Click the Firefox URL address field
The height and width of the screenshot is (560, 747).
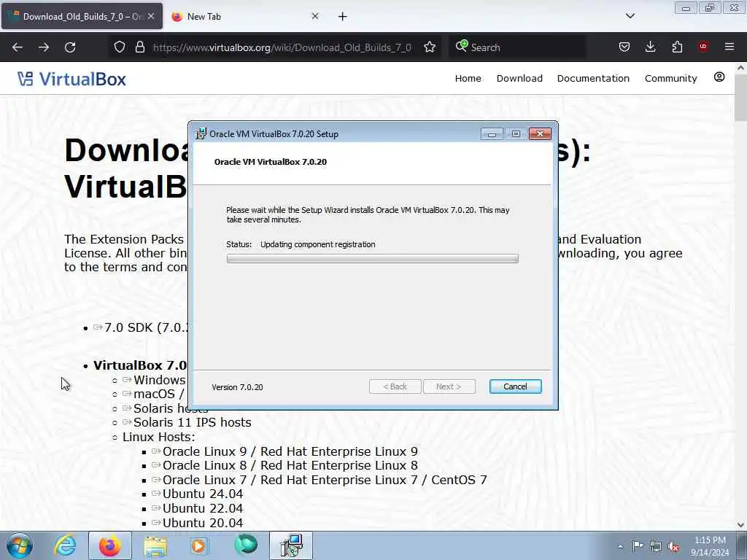point(282,47)
